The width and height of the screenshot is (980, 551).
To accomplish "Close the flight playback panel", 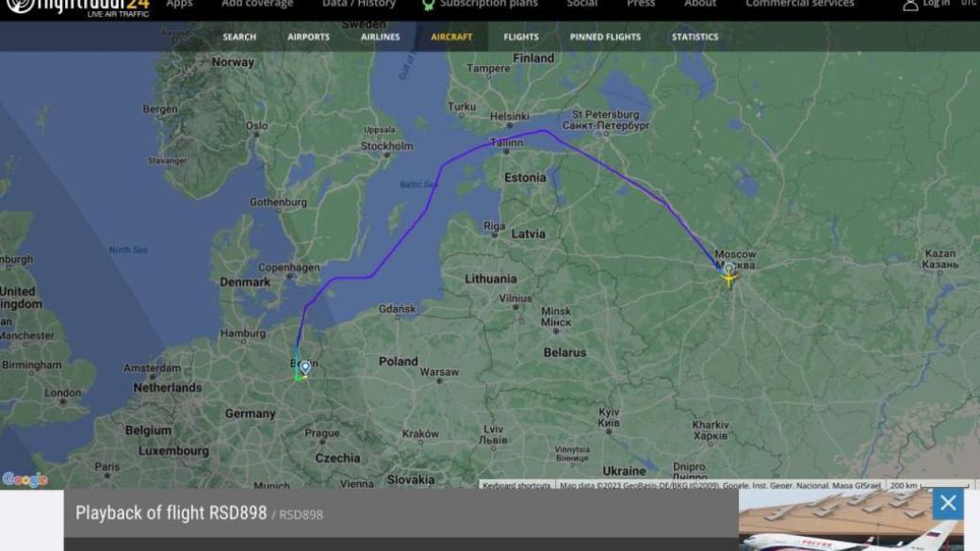I will tap(948, 503).
